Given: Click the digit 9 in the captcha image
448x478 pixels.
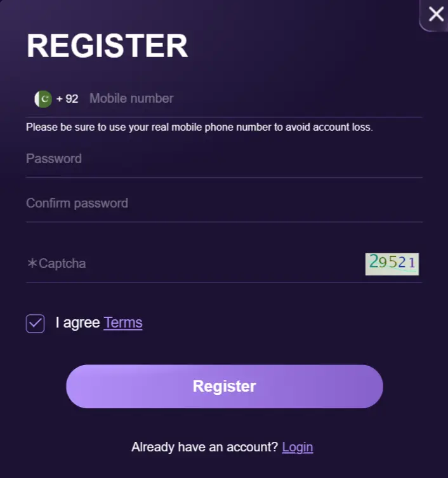Looking at the screenshot, I should 383,262.
